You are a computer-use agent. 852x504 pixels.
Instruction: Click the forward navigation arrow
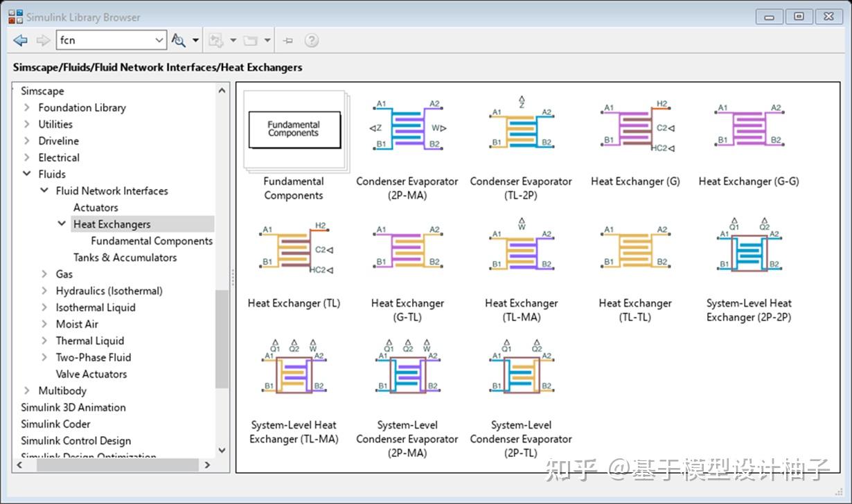[x=42, y=39]
